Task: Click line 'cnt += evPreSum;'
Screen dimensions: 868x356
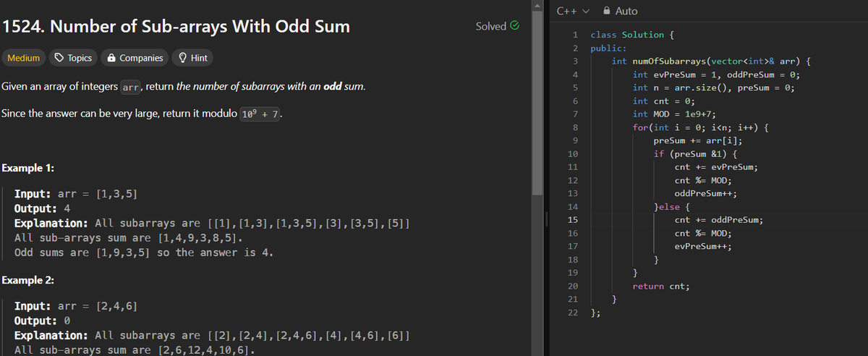Action: click(x=715, y=167)
